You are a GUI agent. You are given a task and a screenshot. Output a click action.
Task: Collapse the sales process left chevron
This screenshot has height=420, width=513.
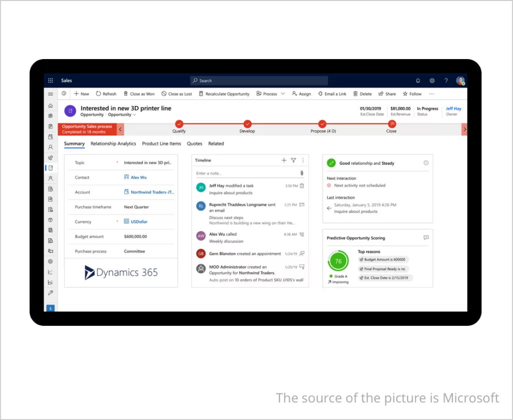tap(120, 130)
